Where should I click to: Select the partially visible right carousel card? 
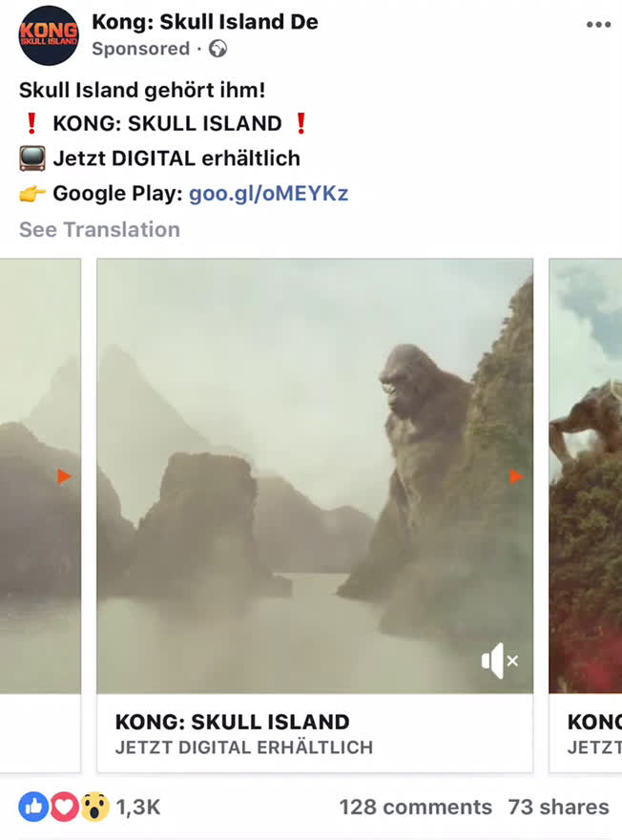[x=586, y=515]
